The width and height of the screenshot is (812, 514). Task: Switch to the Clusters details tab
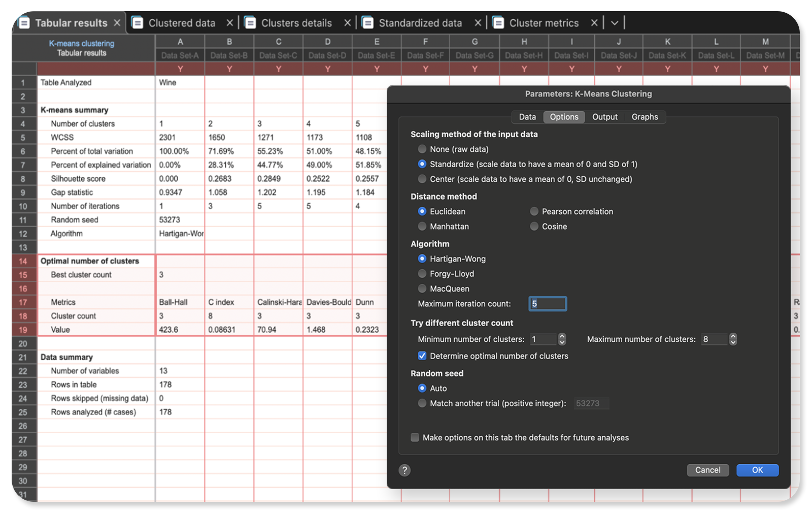click(296, 23)
